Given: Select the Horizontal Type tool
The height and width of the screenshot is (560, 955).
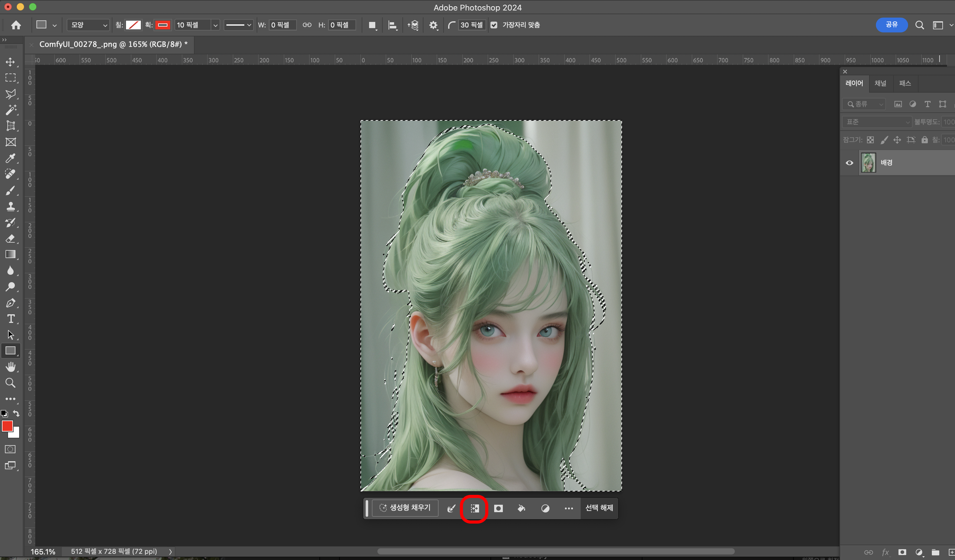Looking at the screenshot, I should tap(11, 319).
